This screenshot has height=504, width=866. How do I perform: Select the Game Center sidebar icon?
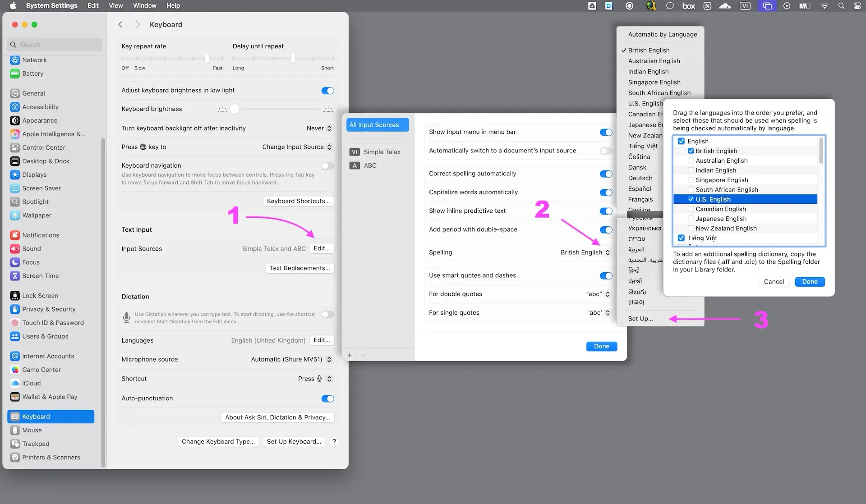click(x=15, y=370)
